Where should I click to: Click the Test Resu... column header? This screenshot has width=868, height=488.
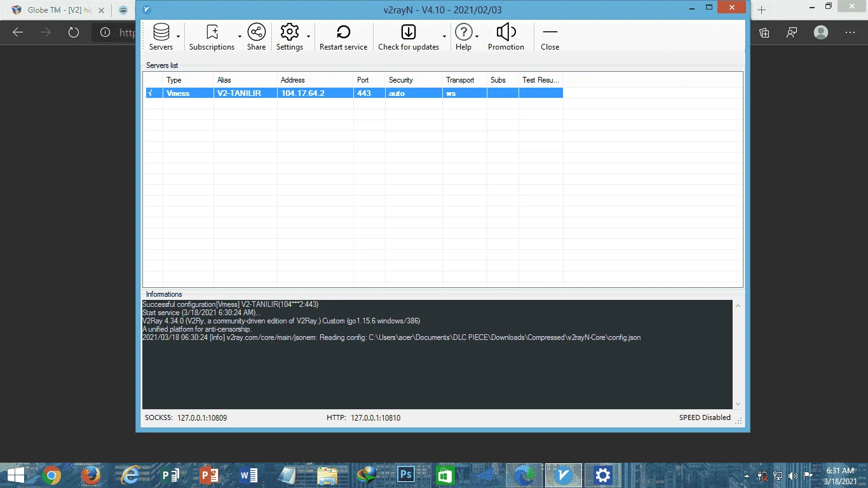pyautogui.click(x=541, y=80)
